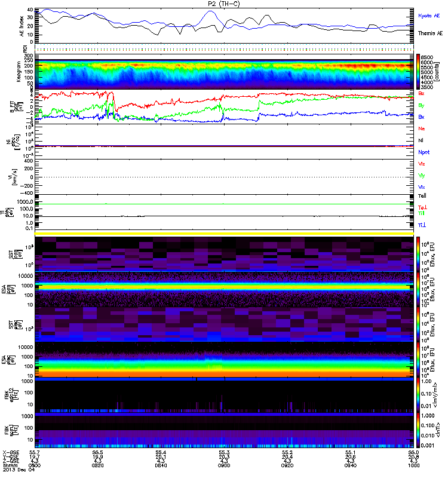448x478 pixels.
Task: Click the yellow divider bar above SST panel
Action: pyautogui.click(x=224, y=234)
